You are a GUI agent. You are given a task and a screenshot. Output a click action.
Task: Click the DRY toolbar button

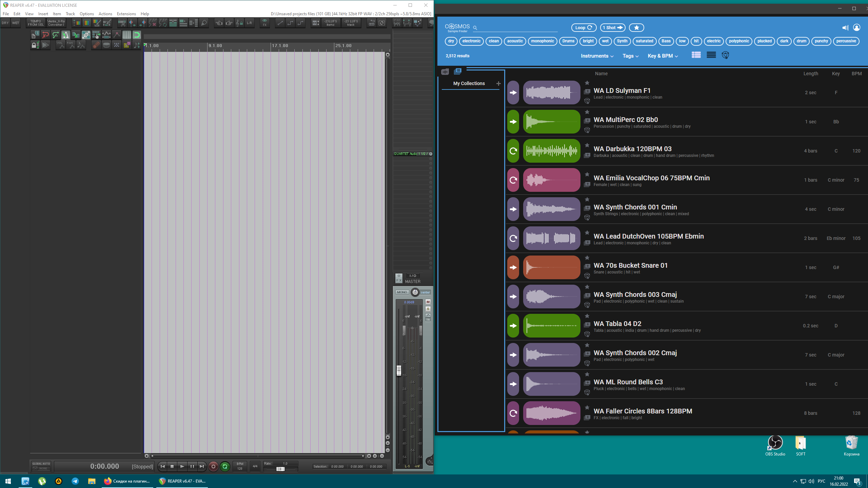click(x=5, y=23)
